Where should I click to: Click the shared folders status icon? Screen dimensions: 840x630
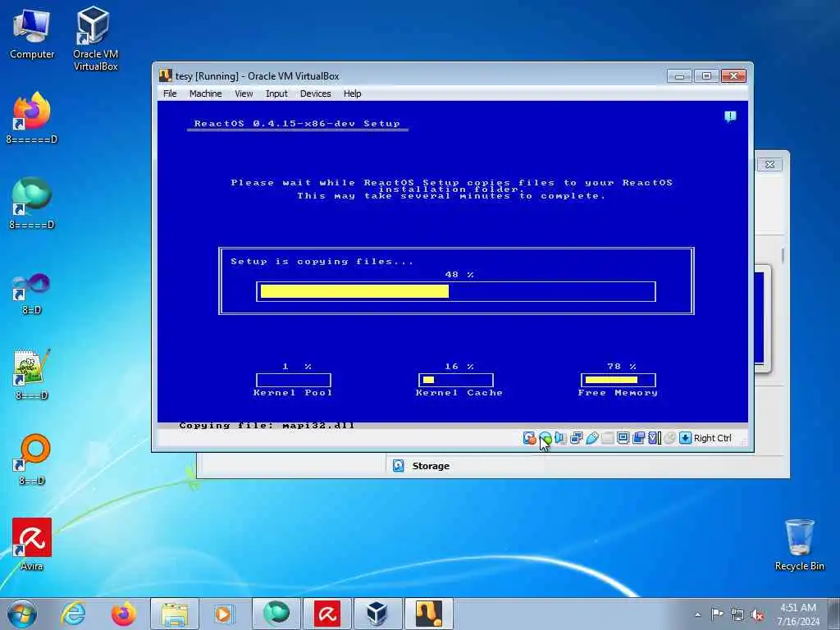[608, 438]
